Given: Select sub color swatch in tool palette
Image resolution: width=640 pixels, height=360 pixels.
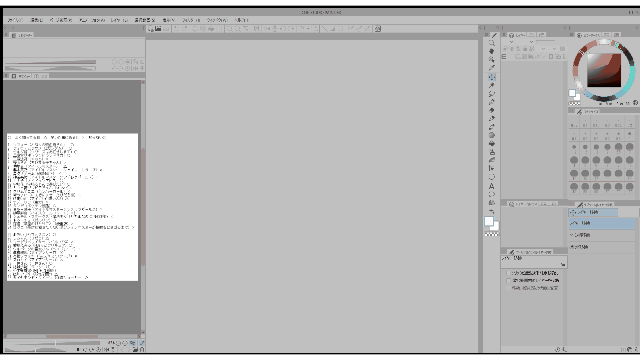Looking at the screenshot, I should [x=495, y=226].
